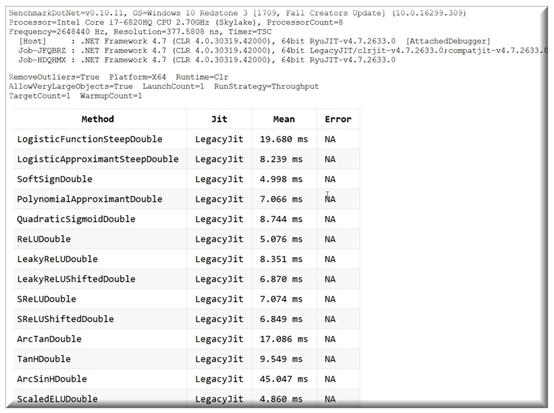Click NA error in the TanHDouble row

coord(330,359)
